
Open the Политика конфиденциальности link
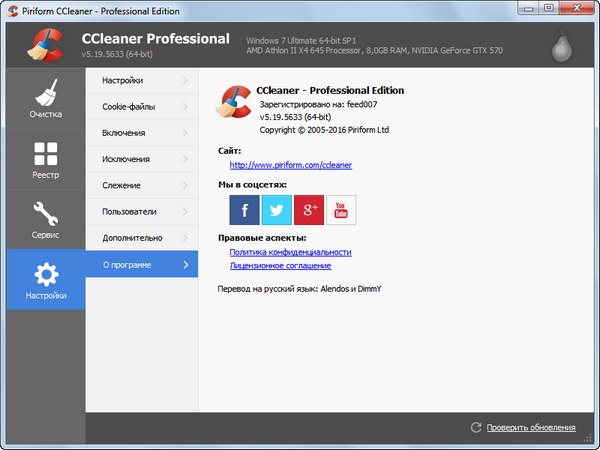290,253
